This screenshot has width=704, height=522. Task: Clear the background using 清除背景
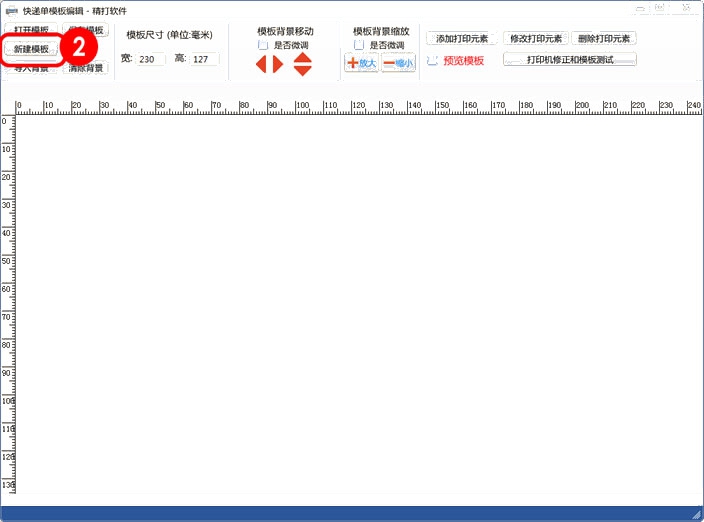pyautogui.click(x=85, y=68)
